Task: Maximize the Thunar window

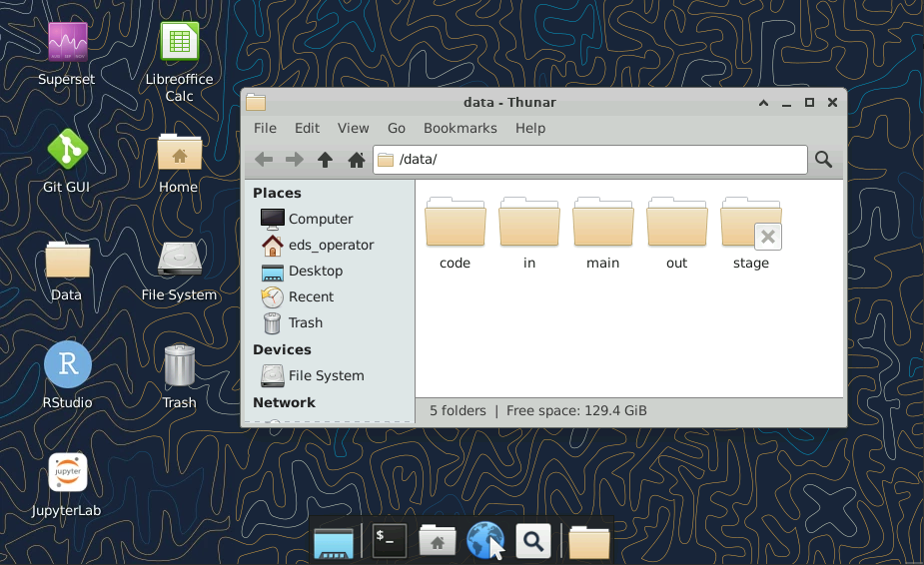Action: tap(809, 103)
